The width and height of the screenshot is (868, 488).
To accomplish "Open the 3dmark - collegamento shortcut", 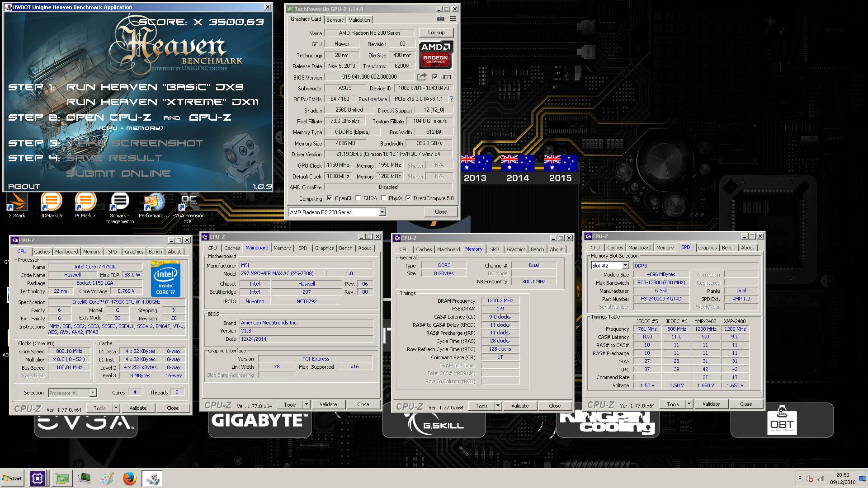I will tap(120, 208).
